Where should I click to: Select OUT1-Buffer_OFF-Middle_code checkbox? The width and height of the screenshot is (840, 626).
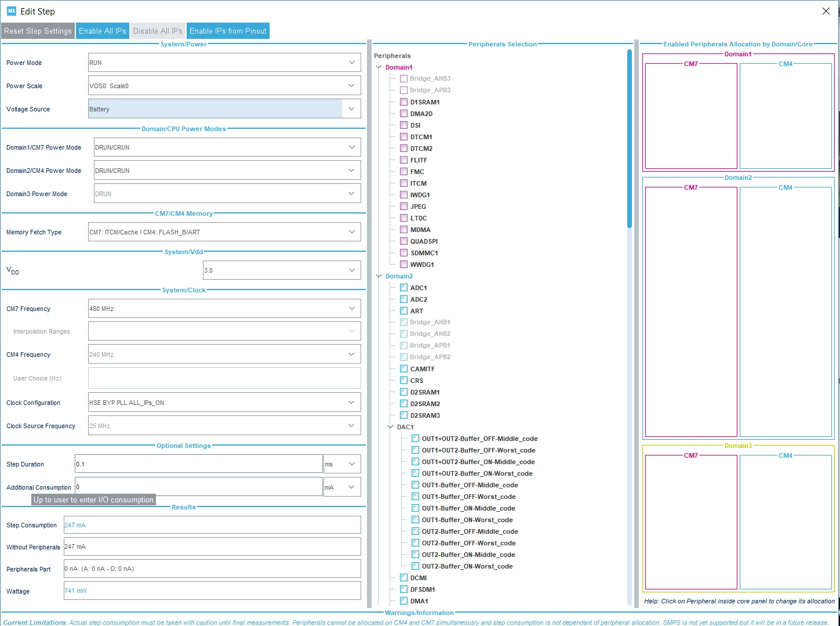tap(415, 485)
